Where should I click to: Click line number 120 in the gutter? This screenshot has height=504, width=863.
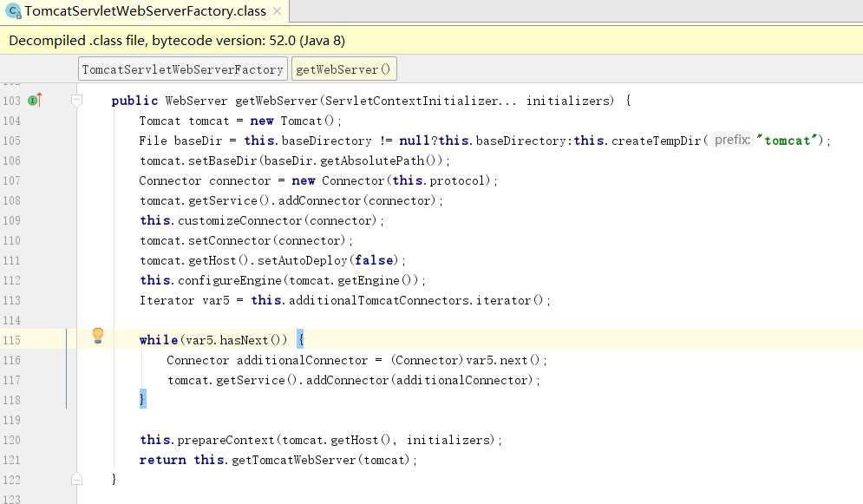11,440
